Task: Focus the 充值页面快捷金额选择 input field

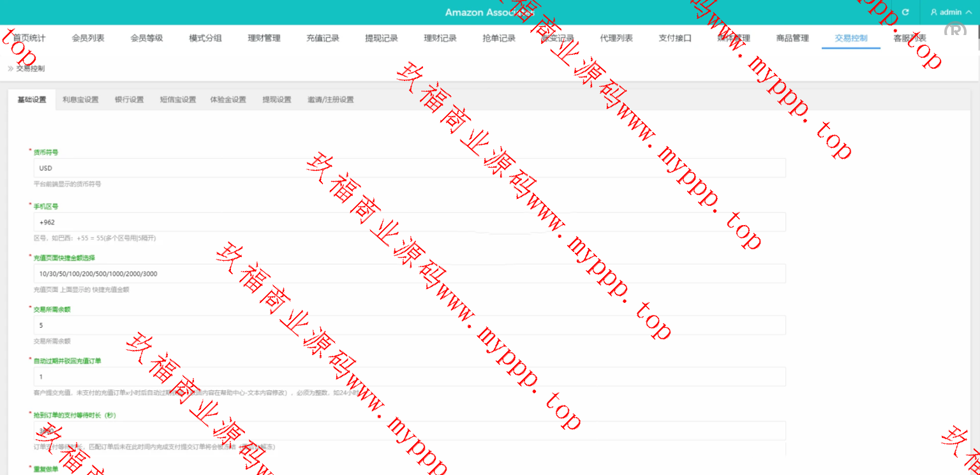Action: point(408,274)
